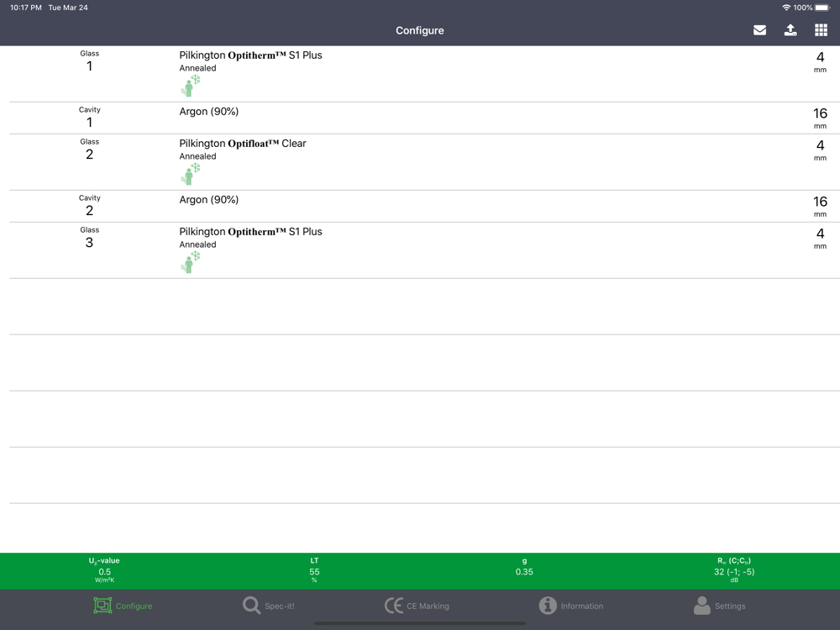Open the grid menu icon
840x630 pixels.
click(x=821, y=30)
